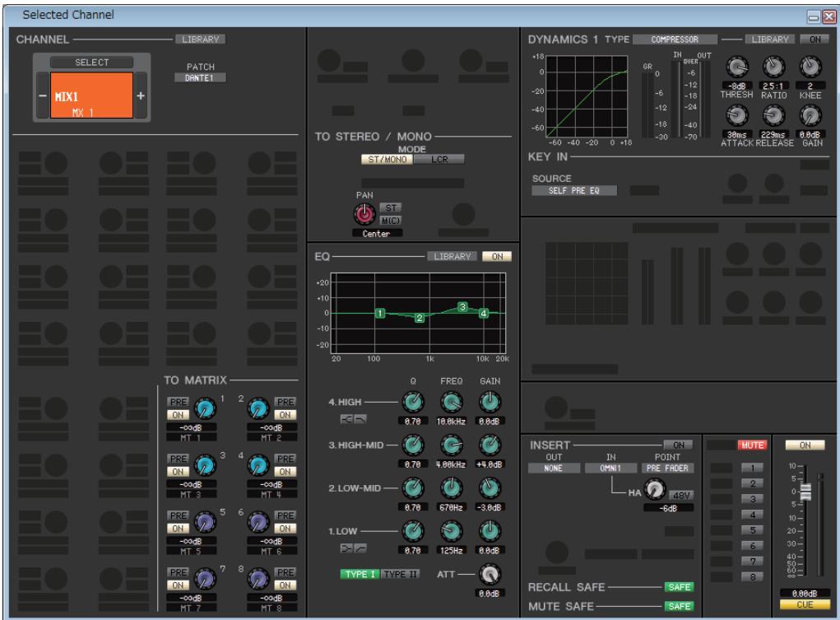Viewport: 840px width, 620px height.
Task: Click the 1. LOW band FREQ knob
Action: 451,531
